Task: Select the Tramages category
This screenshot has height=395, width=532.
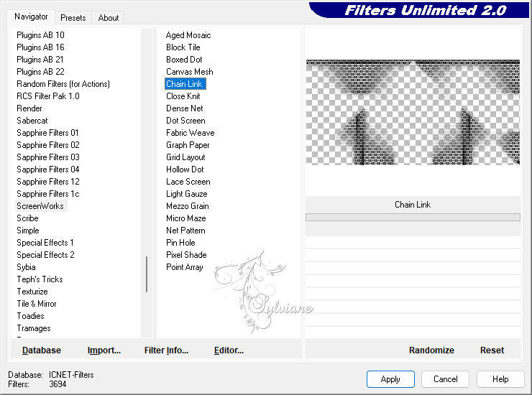Action: tap(34, 328)
